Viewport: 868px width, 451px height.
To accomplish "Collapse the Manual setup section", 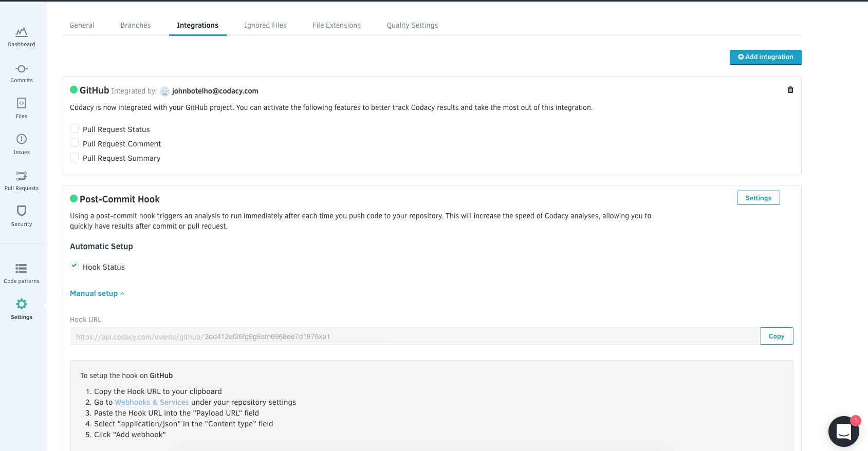I will pos(97,293).
